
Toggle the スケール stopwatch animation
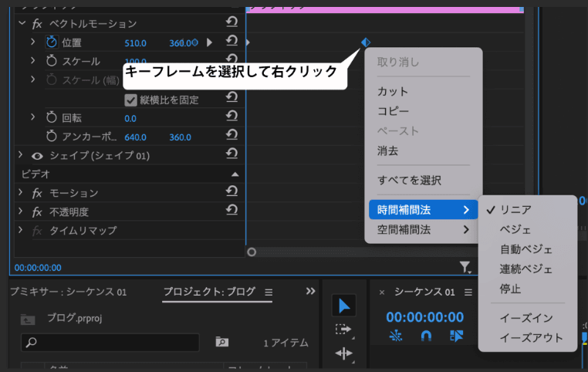coord(52,61)
